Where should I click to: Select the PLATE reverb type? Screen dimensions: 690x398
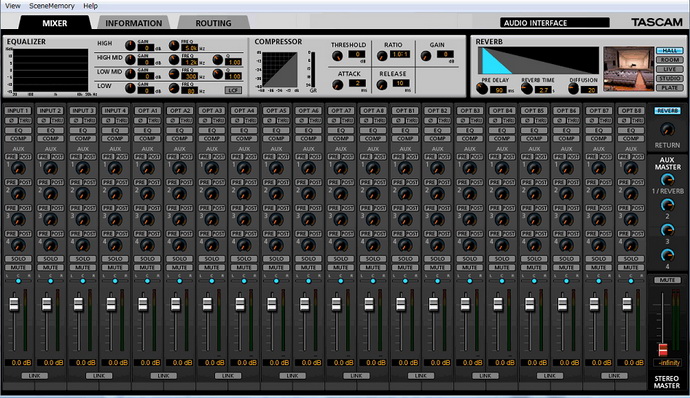tap(670, 88)
